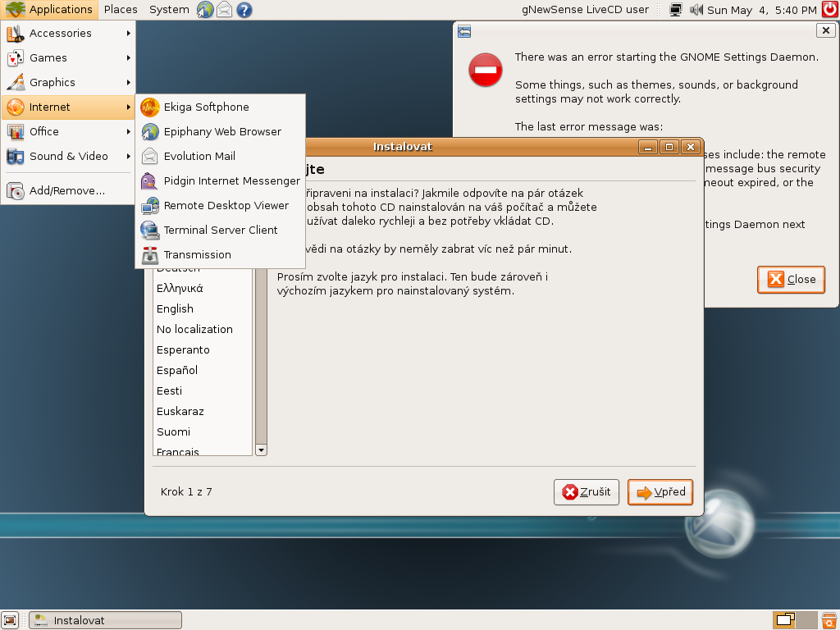Screen dimensions: 840x630
Task: Click the Krok 1 z 7 step label
Action: 186,492
